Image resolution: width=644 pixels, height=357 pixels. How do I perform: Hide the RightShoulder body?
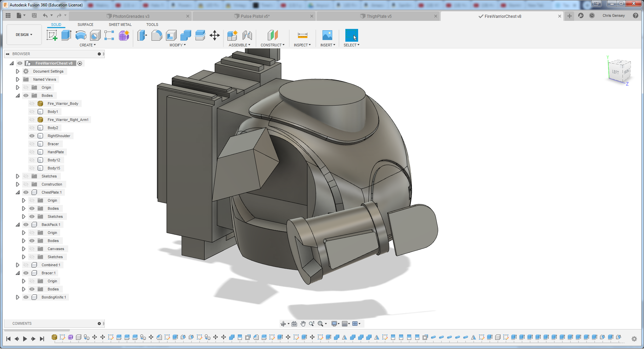pos(32,136)
